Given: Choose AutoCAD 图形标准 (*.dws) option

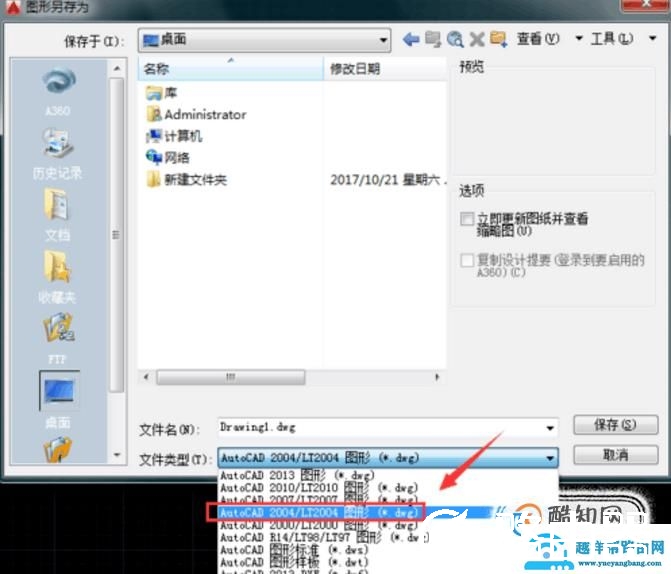Looking at the screenshot, I should coord(294,550).
